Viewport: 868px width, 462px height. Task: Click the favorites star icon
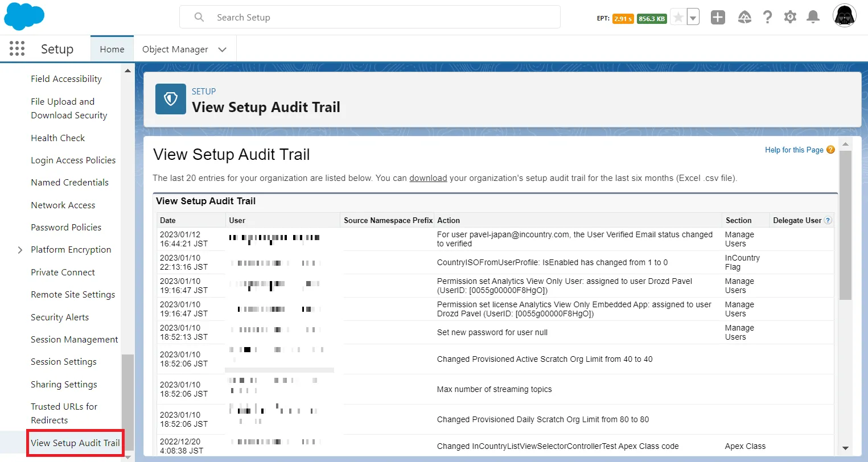[678, 18]
